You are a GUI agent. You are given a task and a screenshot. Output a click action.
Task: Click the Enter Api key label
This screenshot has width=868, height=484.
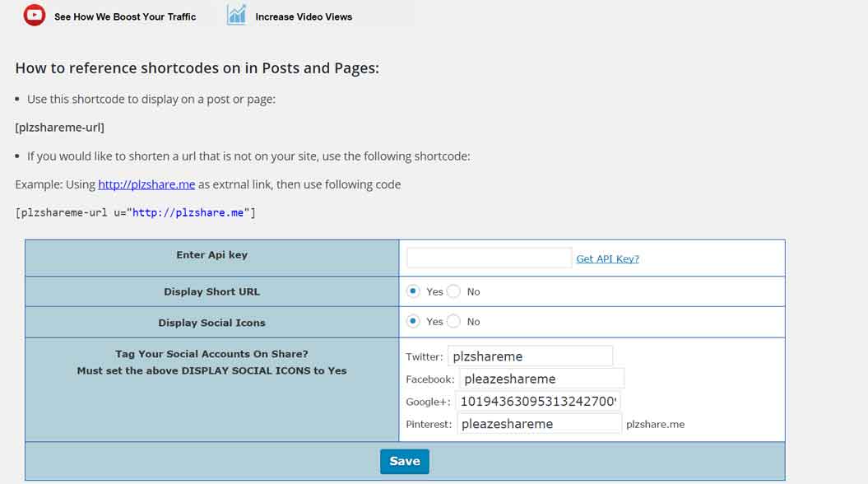pyautogui.click(x=212, y=254)
